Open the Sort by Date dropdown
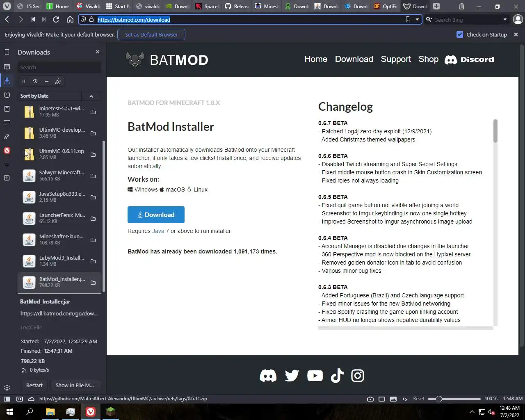 [49, 96]
